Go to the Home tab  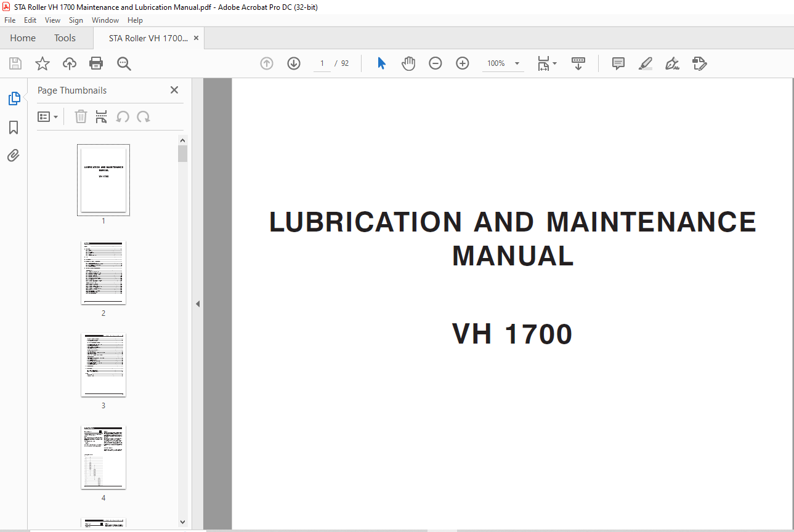coord(23,38)
